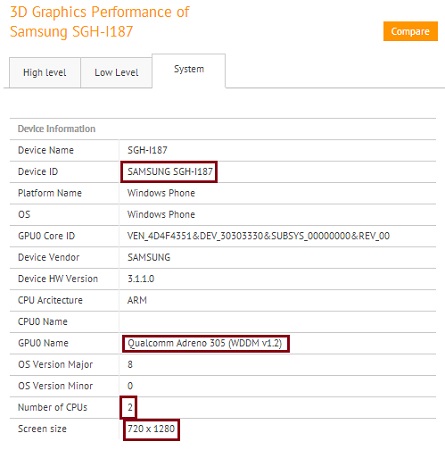Click the GPU0 Core ID label
The image size is (445, 450).
(46, 236)
